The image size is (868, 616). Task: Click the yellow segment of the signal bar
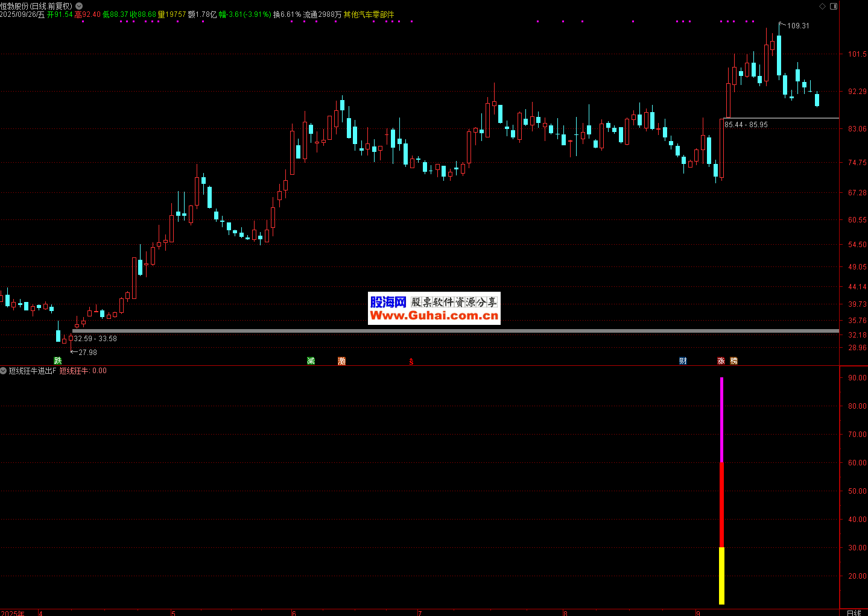(x=721, y=575)
